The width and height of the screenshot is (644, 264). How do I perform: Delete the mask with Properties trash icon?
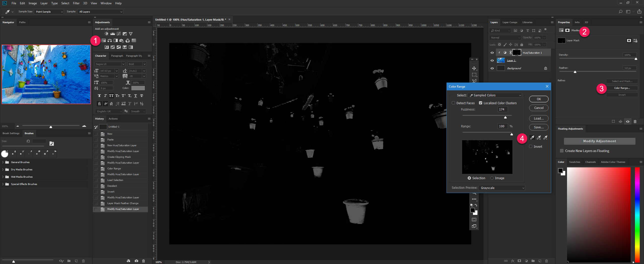(635, 122)
